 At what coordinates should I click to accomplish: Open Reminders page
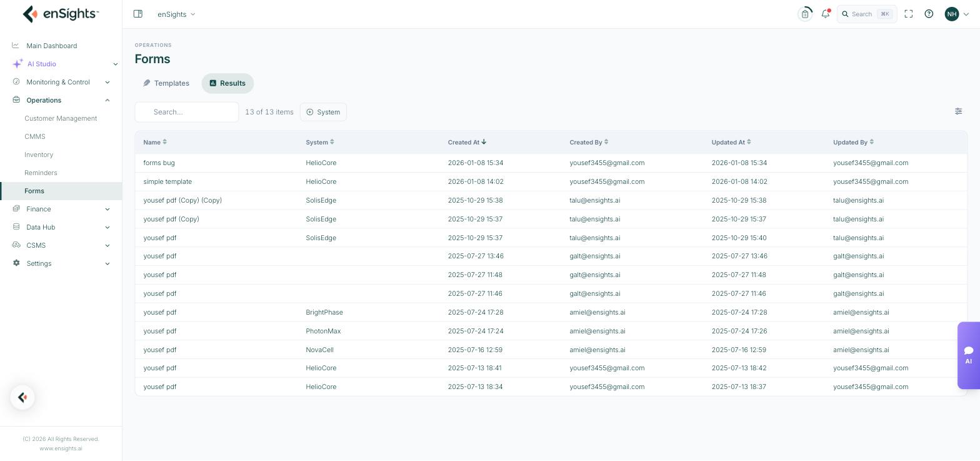[41, 173]
